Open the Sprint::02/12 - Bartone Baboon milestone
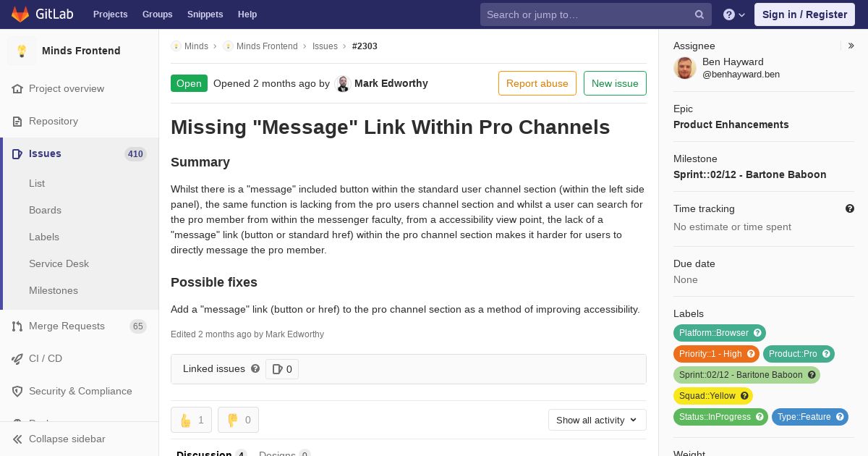 (x=749, y=174)
